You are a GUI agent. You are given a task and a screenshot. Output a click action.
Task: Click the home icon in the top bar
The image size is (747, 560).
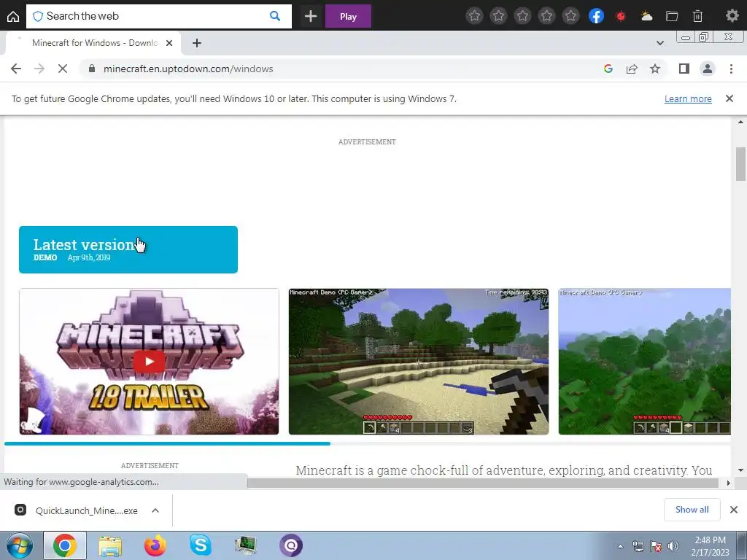pos(13,16)
